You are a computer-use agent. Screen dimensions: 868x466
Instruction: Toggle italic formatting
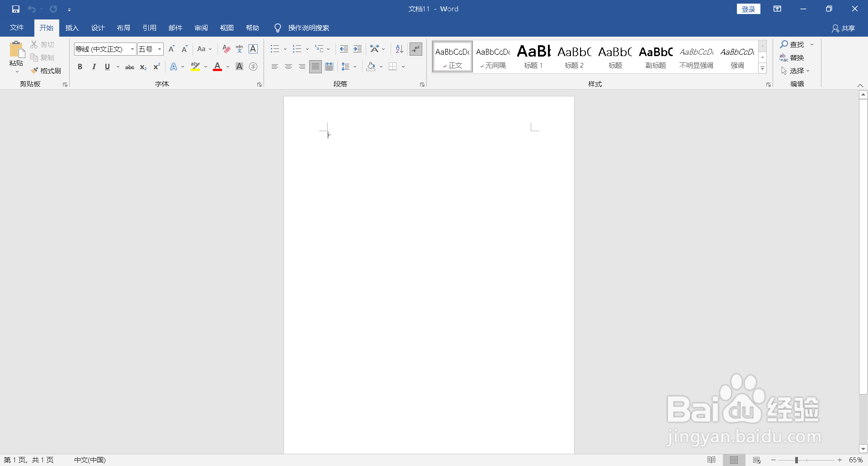pyautogui.click(x=94, y=67)
